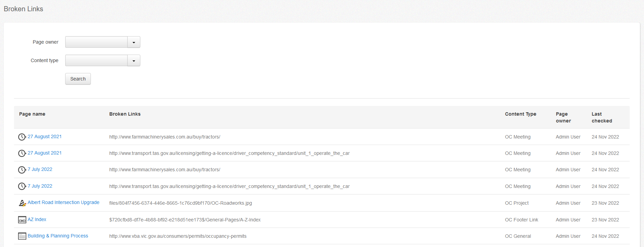Click the Last checked column header

[x=602, y=117]
